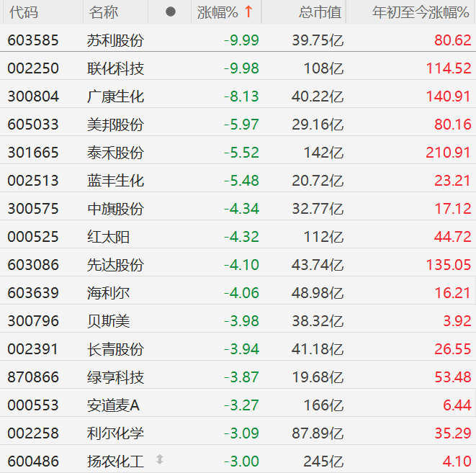Click the -3.00 change value
The width and height of the screenshot is (476, 473).
tap(241, 461)
